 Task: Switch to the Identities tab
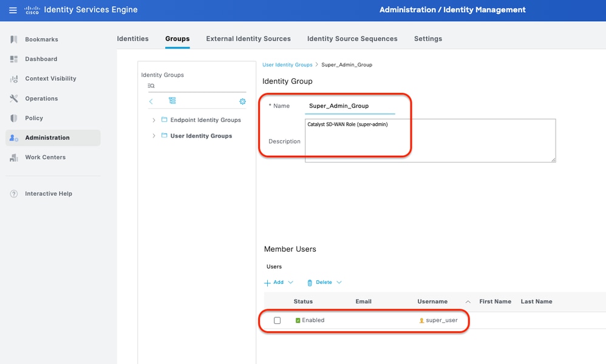pos(132,39)
